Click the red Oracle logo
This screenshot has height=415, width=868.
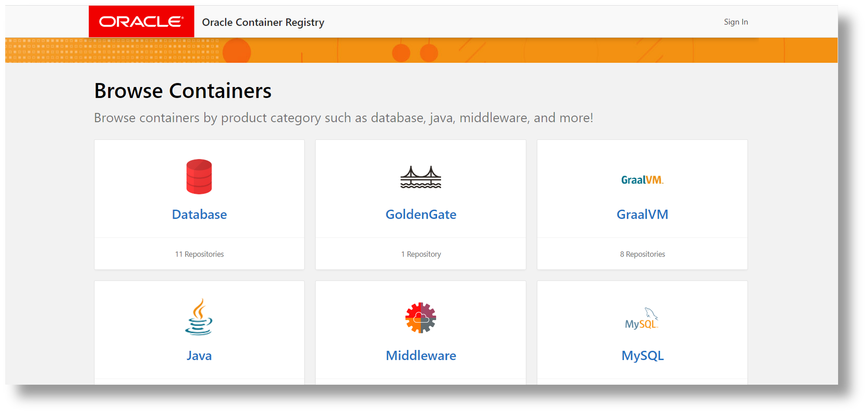coord(141,22)
